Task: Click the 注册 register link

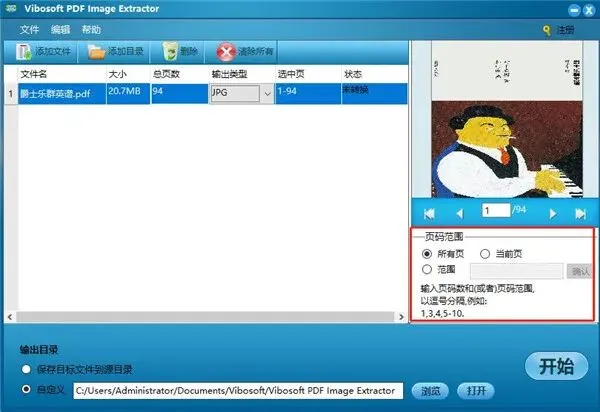Action: 565,30
